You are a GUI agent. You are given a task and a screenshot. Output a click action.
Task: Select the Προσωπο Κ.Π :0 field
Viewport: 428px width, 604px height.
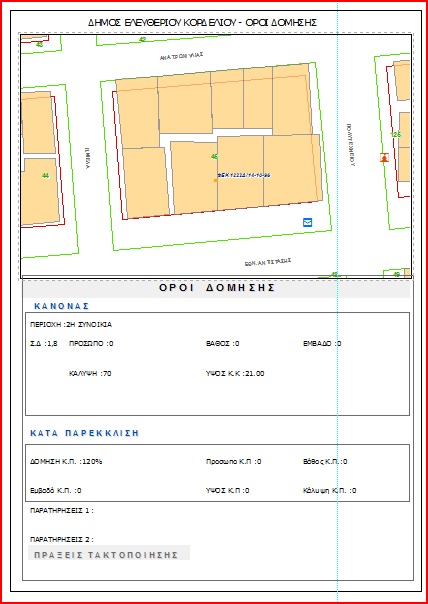tap(234, 461)
